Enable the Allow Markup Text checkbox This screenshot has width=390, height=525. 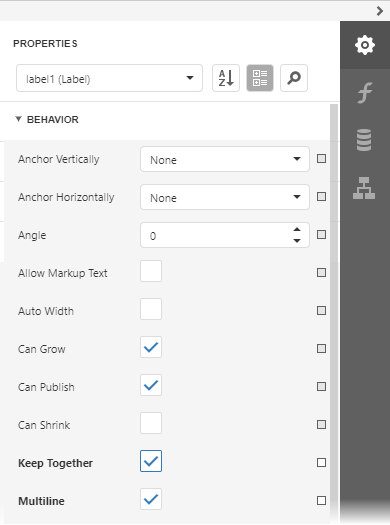(151, 271)
